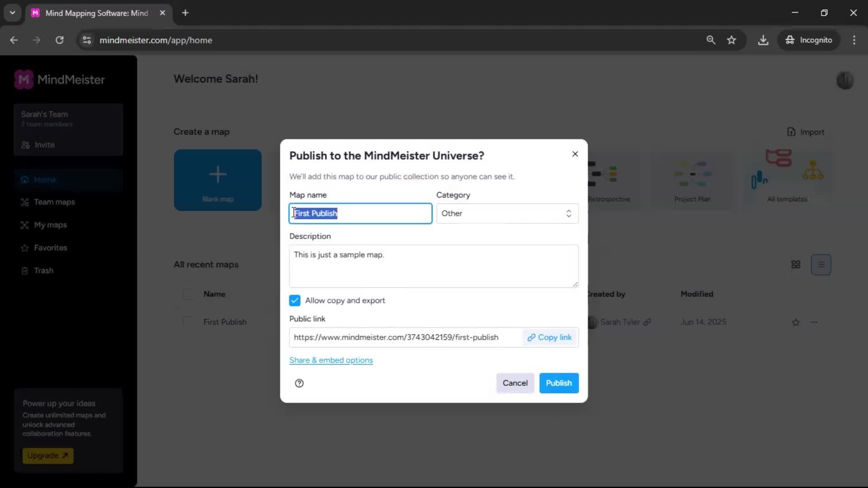Go to Team maps in sidebar
This screenshot has height=488, width=868.
[54, 202]
